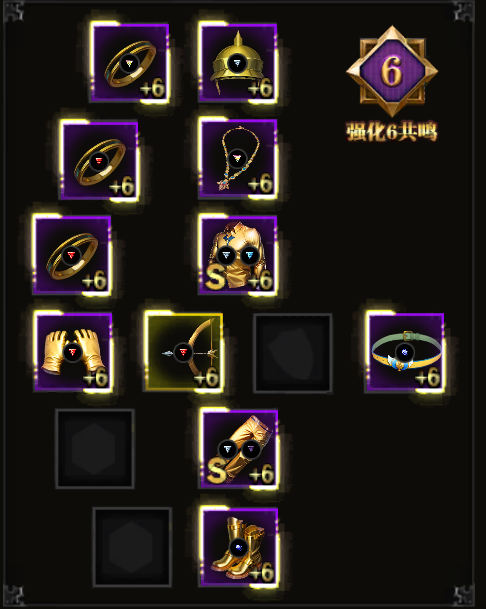486x609 pixels.
Task: Select the golden boots +6 item
Action: click(x=239, y=546)
